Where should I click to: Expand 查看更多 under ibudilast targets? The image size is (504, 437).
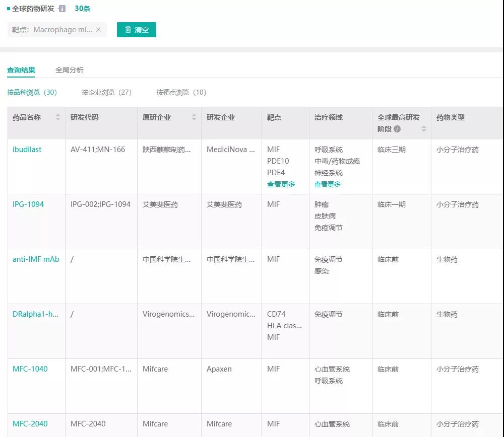(281, 184)
